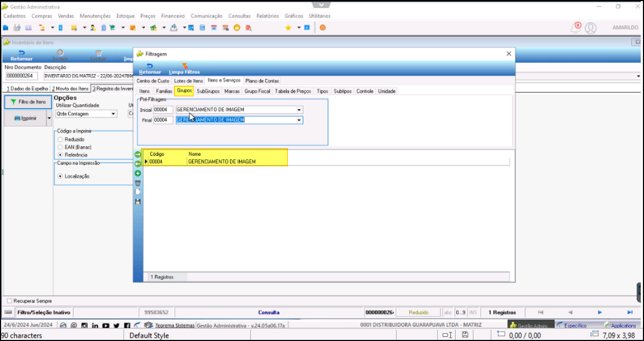Open the 2 Movto dos Itens tab
Screen dimensions: 644x341
70,88
